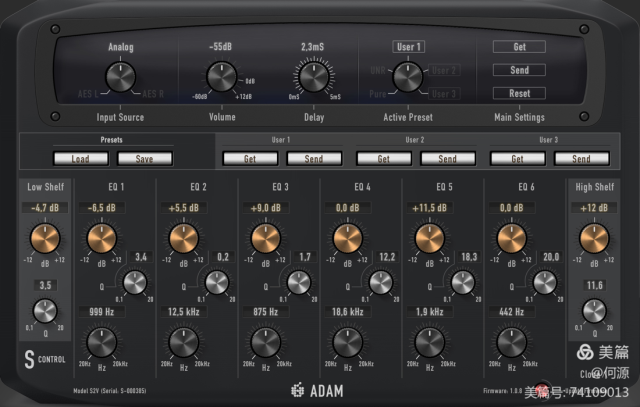Load a preset with the Load button

[x=81, y=158]
